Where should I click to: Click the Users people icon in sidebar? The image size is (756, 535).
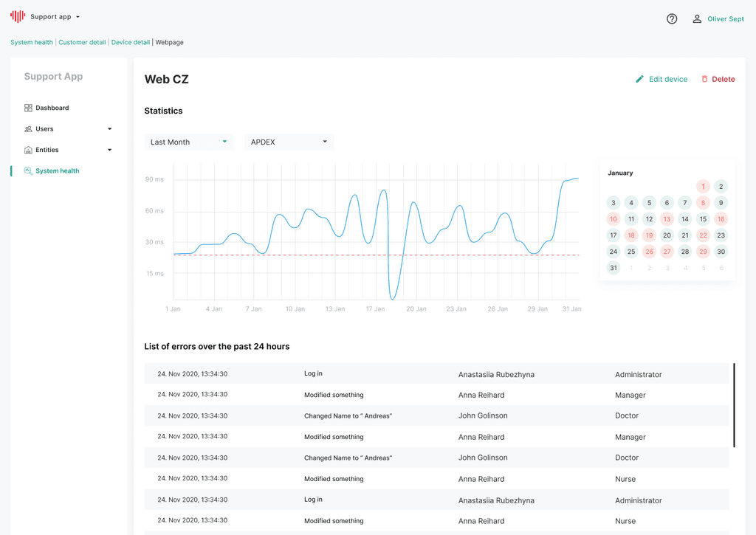[28, 129]
